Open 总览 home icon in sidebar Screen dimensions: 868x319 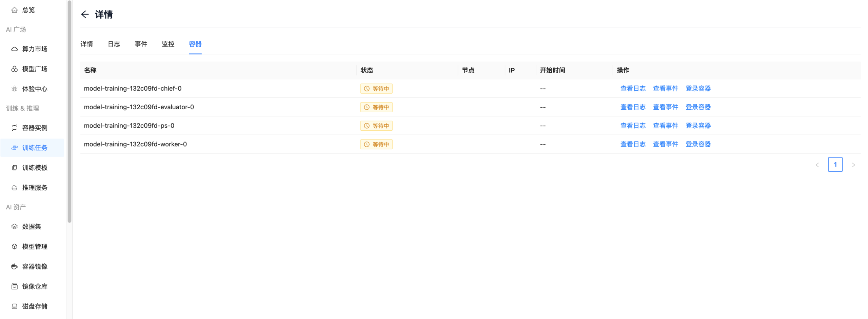(x=14, y=10)
